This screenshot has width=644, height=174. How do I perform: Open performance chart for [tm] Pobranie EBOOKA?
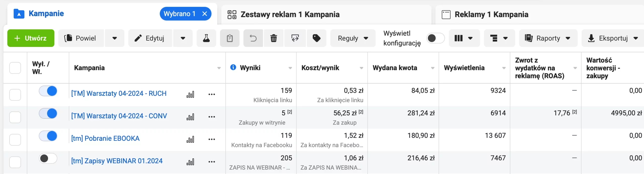tap(190, 139)
